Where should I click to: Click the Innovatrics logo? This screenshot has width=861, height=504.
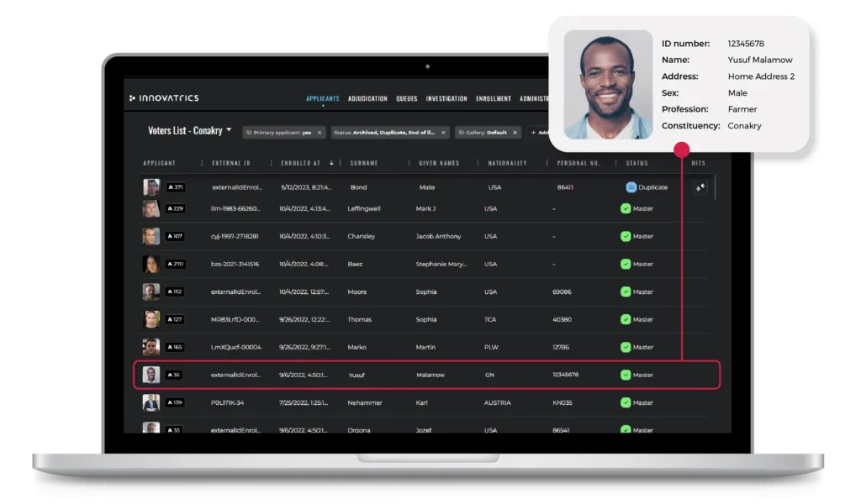[x=164, y=98]
